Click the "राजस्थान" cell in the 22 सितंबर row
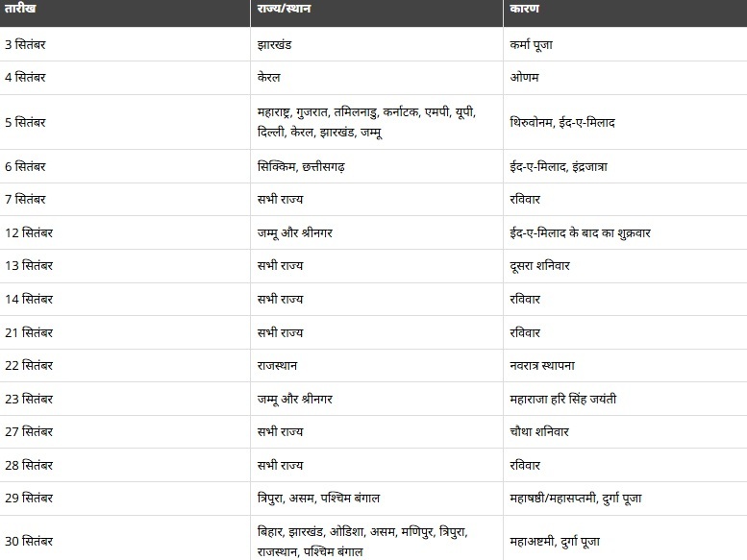Screen dimensions: 747x560 click(284, 365)
